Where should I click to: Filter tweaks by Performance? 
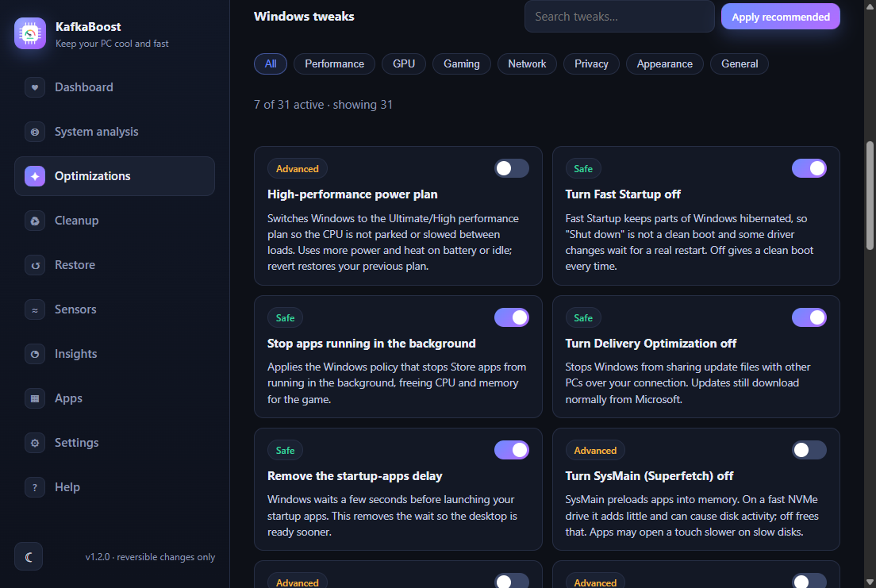click(335, 63)
